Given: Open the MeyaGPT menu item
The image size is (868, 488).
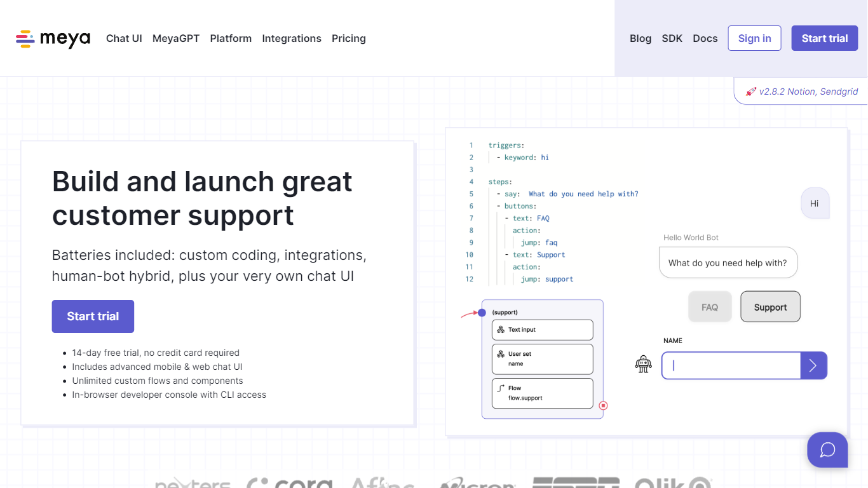Looking at the screenshot, I should tap(176, 39).
